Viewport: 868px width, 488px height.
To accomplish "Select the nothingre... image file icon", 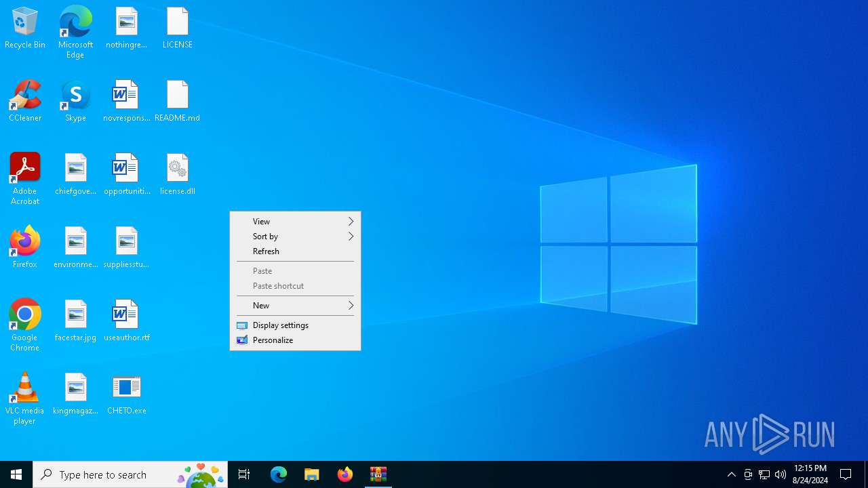I will point(126,28).
